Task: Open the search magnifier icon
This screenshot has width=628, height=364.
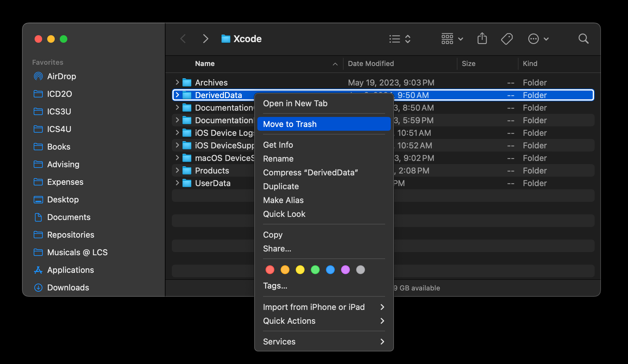Action: click(x=583, y=39)
